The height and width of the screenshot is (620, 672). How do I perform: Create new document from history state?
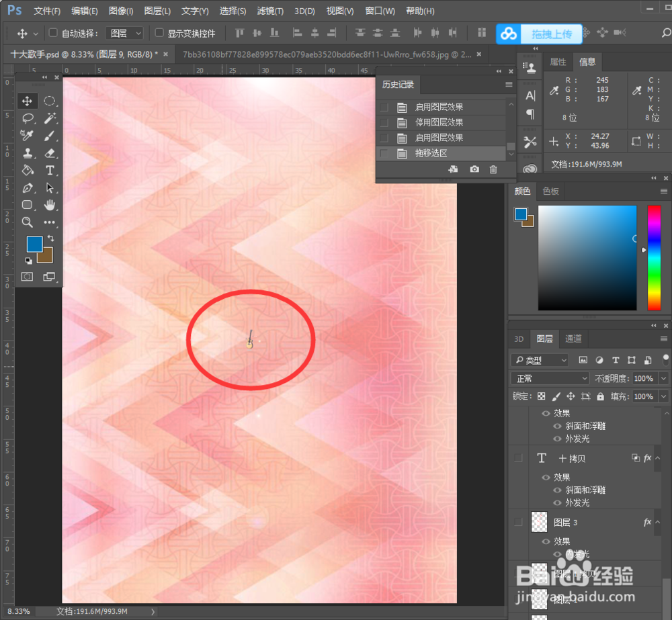point(453,169)
